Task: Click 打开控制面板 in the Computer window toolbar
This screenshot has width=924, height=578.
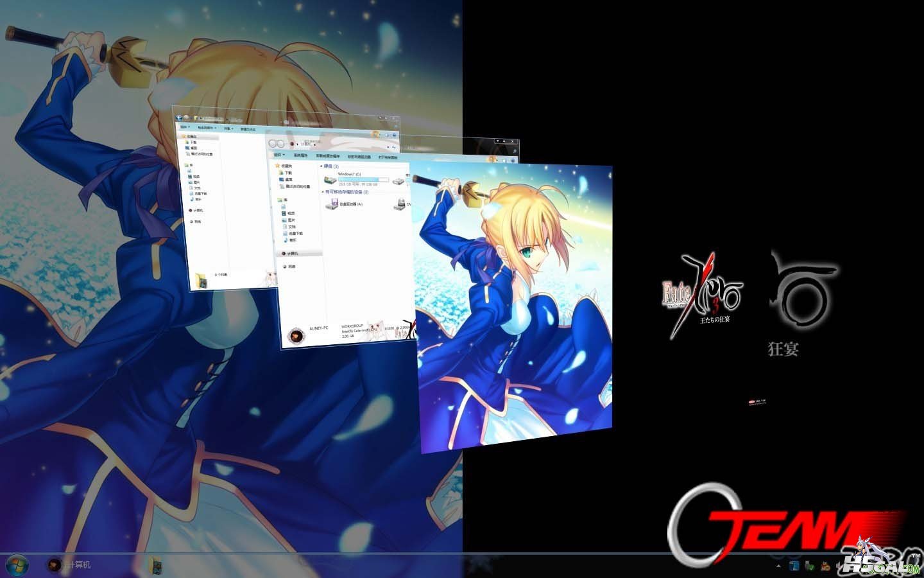Action: tap(388, 157)
